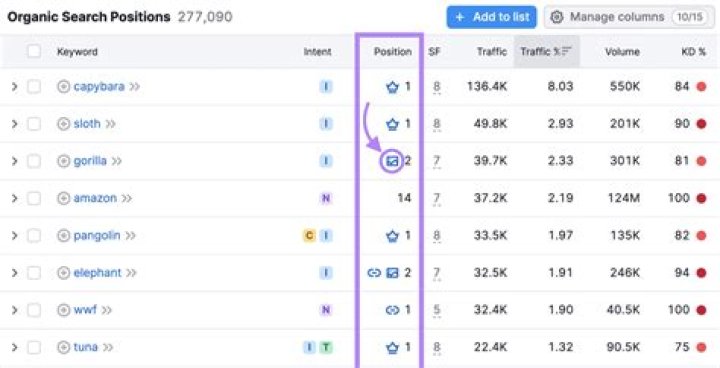
Task: Open the elephant keyword link
Action: (x=97, y=273)
